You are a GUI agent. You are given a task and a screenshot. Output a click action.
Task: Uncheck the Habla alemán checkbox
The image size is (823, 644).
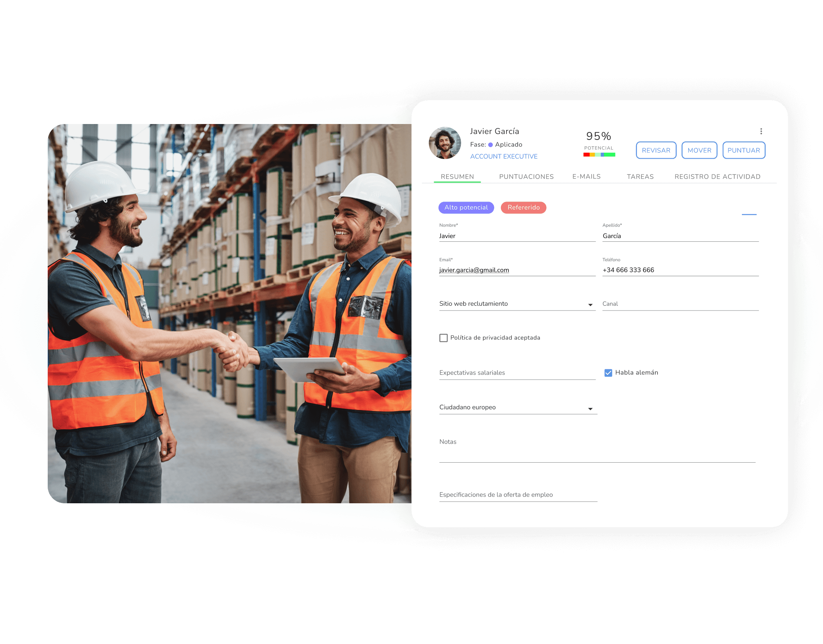coord(608,373)
